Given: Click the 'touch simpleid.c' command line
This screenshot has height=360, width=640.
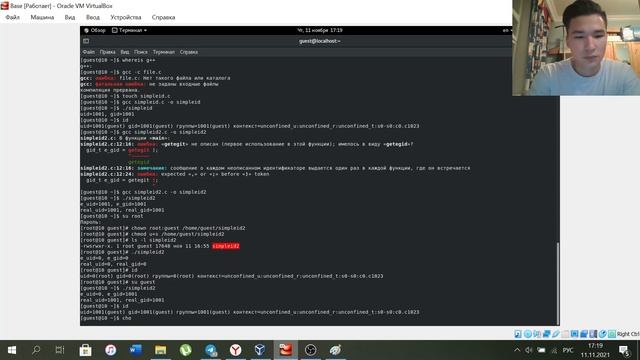Looking at the screenshot, I should 125,96.
